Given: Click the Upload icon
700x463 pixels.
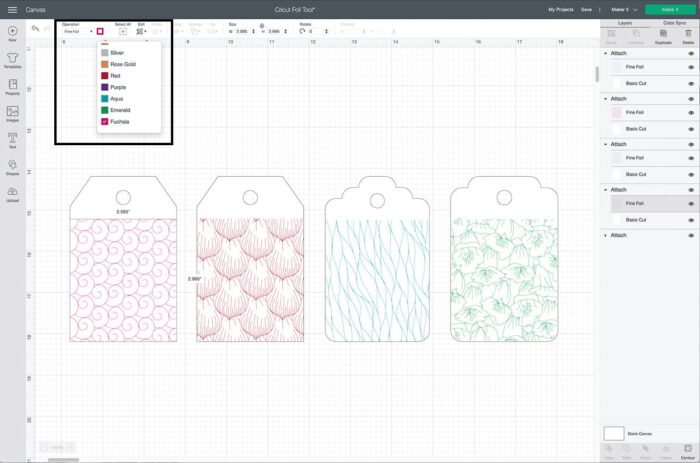Looking at the screenshot, I should [x=12, y=193].
